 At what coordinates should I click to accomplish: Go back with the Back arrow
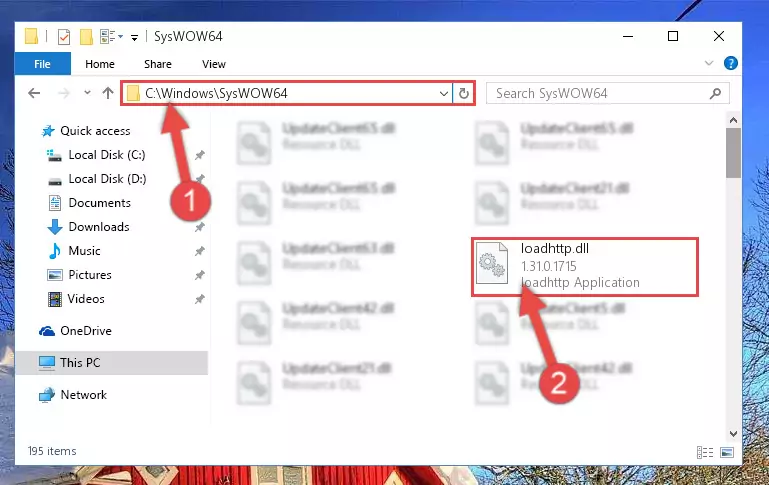tap(34, 93)
